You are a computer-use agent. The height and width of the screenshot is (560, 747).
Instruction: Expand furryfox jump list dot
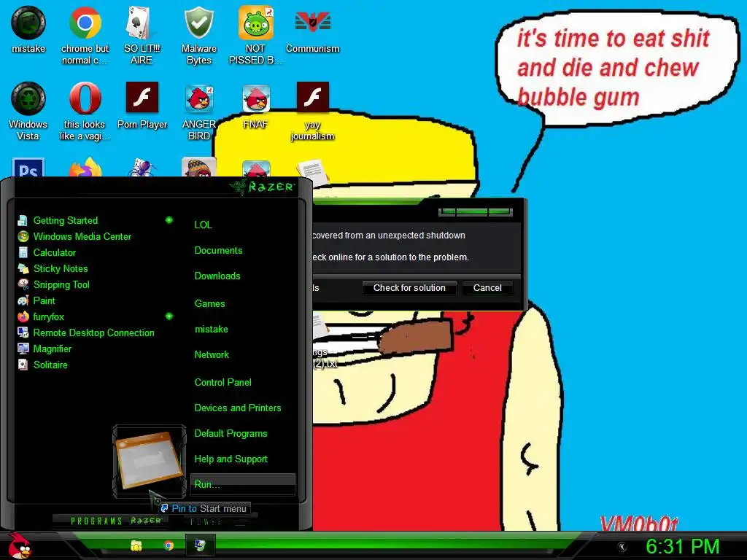tap(169, 316)
